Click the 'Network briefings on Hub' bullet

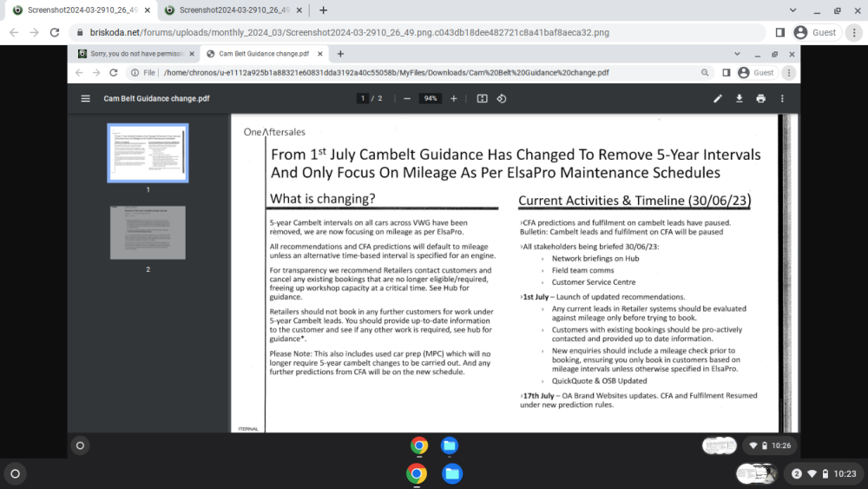click(x=595, y=259)
